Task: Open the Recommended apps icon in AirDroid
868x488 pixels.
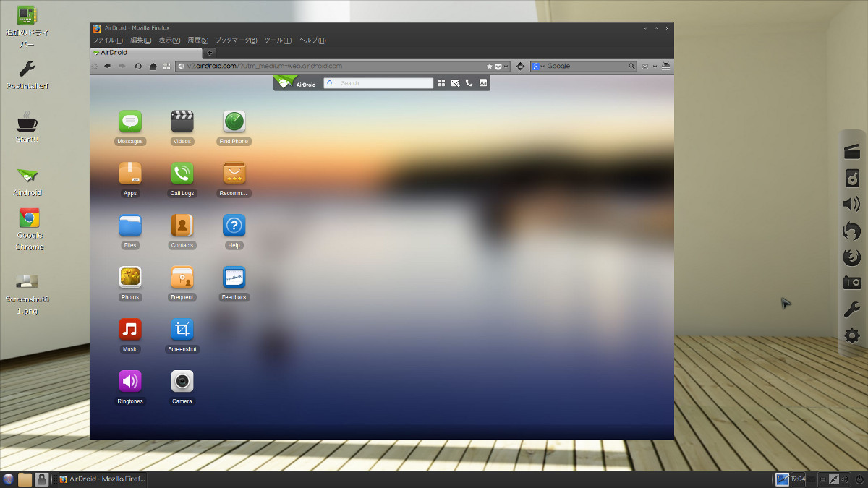Action: coord(234,173)
